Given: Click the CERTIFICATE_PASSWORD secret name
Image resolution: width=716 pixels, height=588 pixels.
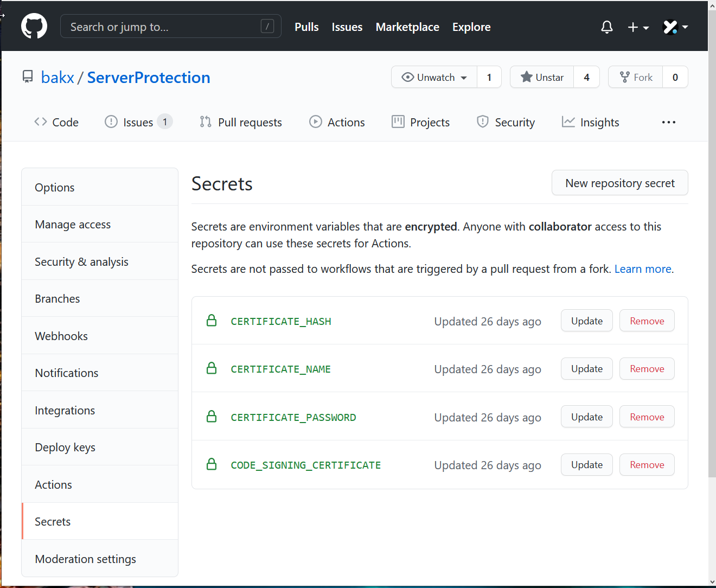Looking at the screenshot, I should coord(293,417).
